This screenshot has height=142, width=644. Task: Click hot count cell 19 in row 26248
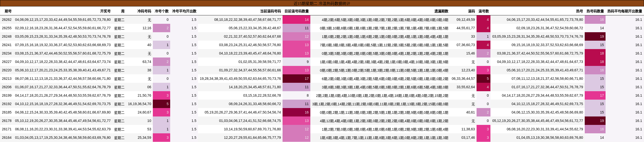[595, 36]
